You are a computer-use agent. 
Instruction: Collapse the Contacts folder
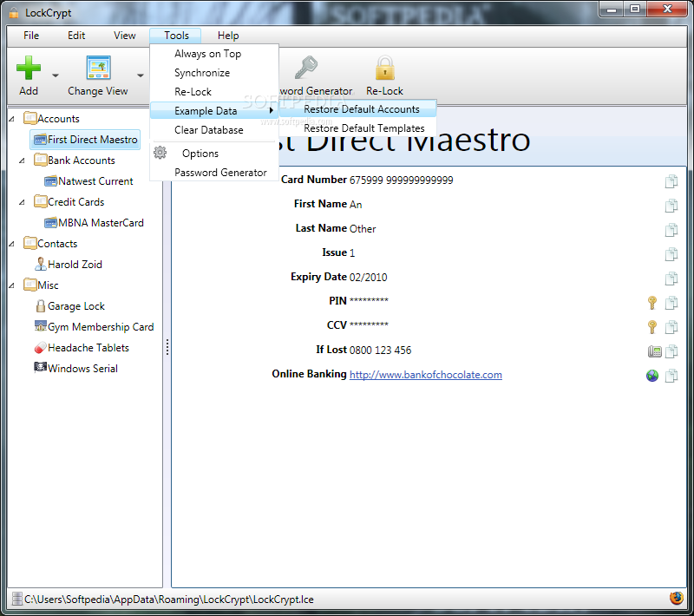click(12, 244)
